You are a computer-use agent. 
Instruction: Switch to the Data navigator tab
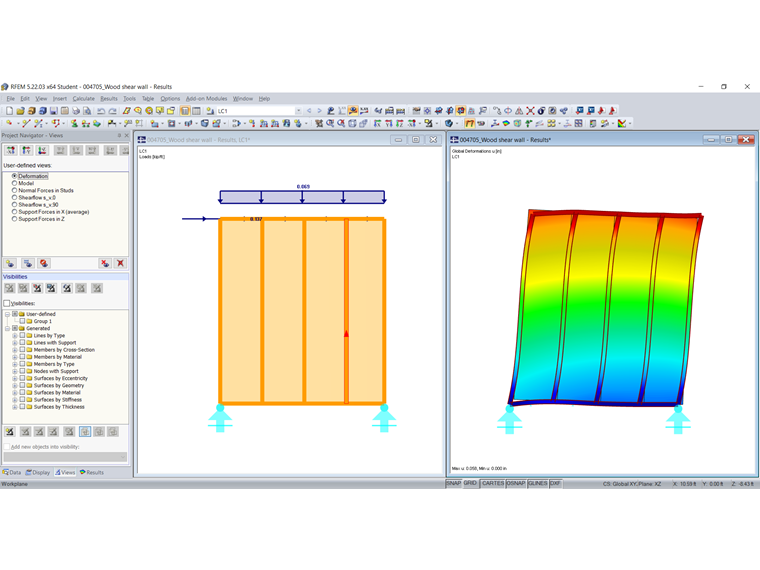[12, 473]
